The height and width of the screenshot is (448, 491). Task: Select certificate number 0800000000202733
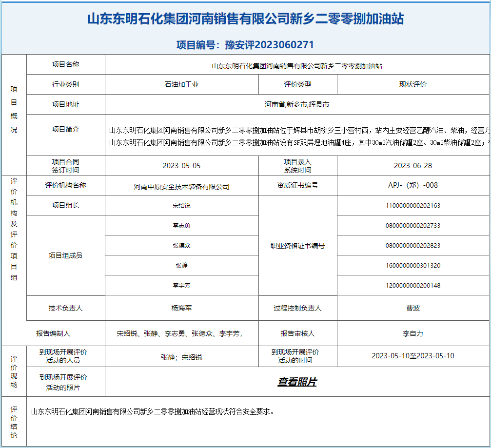(x=412, y=226)
